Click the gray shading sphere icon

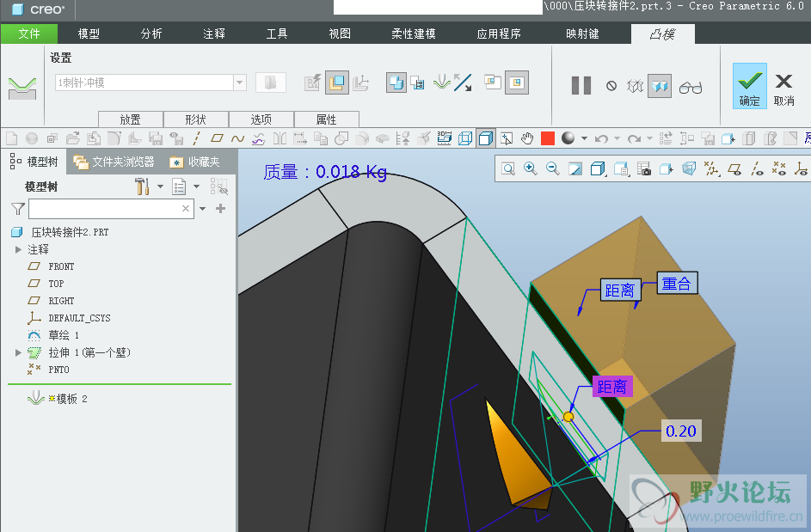click(568, 138)
